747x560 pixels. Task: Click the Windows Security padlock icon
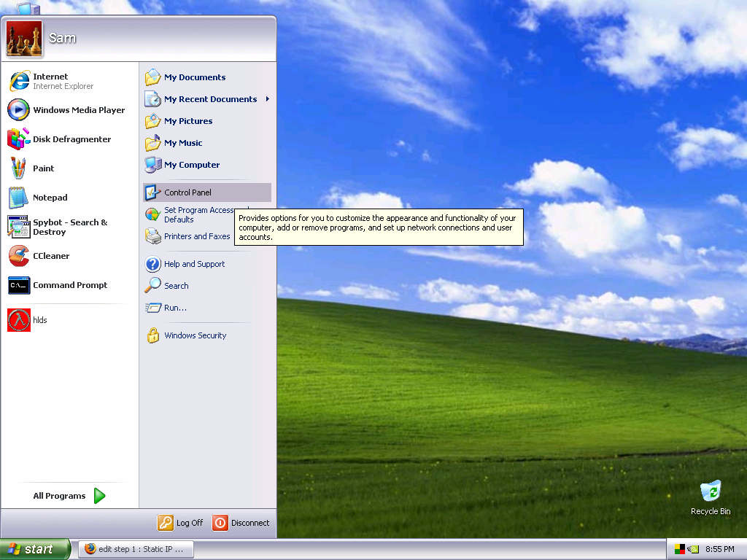153,335
